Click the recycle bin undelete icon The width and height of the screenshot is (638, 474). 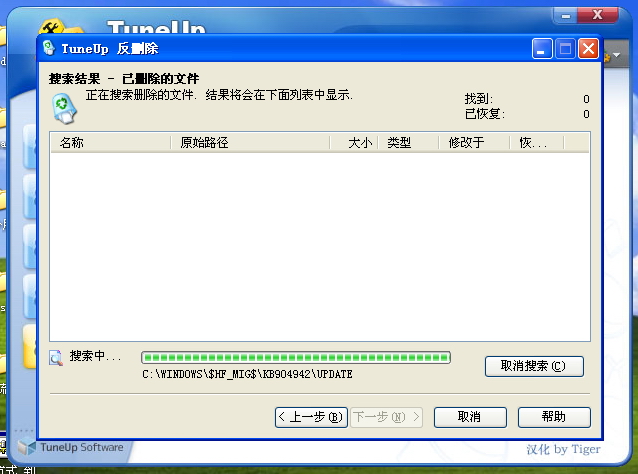[x=64, y=109]
